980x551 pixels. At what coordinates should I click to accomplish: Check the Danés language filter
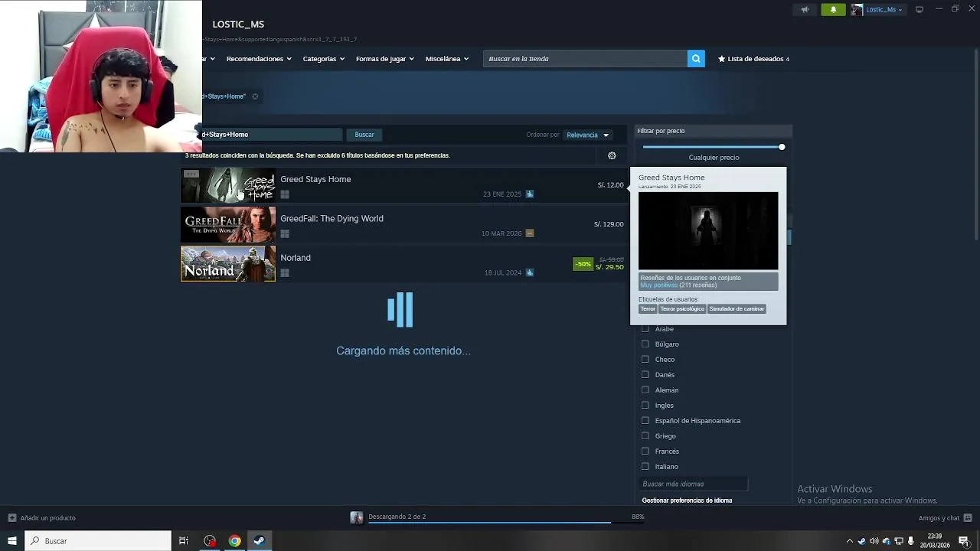[x=645, y=375]
